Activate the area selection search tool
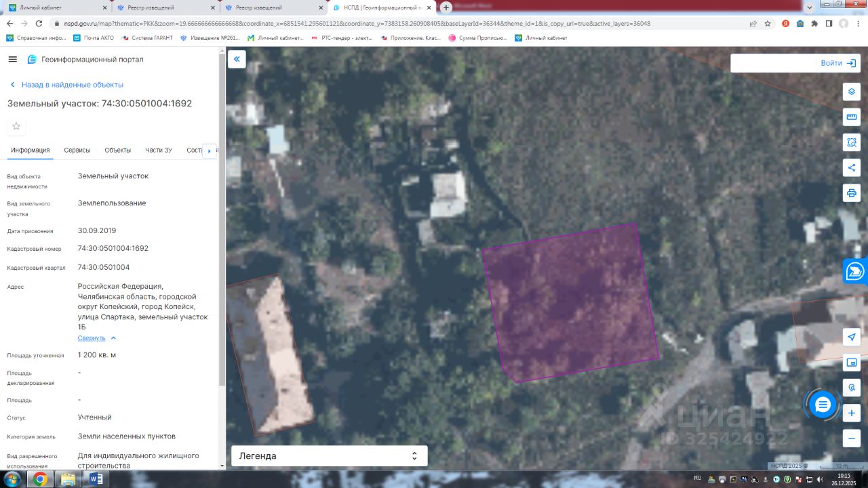868x488 pixels. [852, 142]
